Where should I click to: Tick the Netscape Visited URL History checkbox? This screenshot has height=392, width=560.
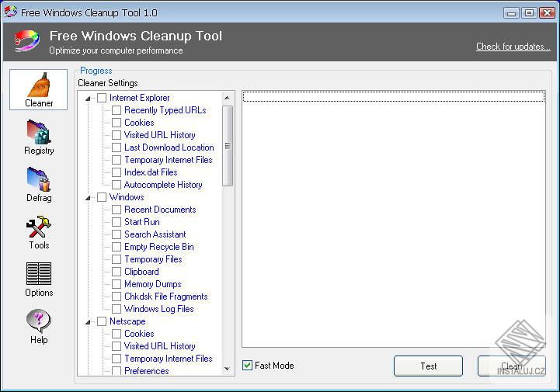[x=117, y=346]
